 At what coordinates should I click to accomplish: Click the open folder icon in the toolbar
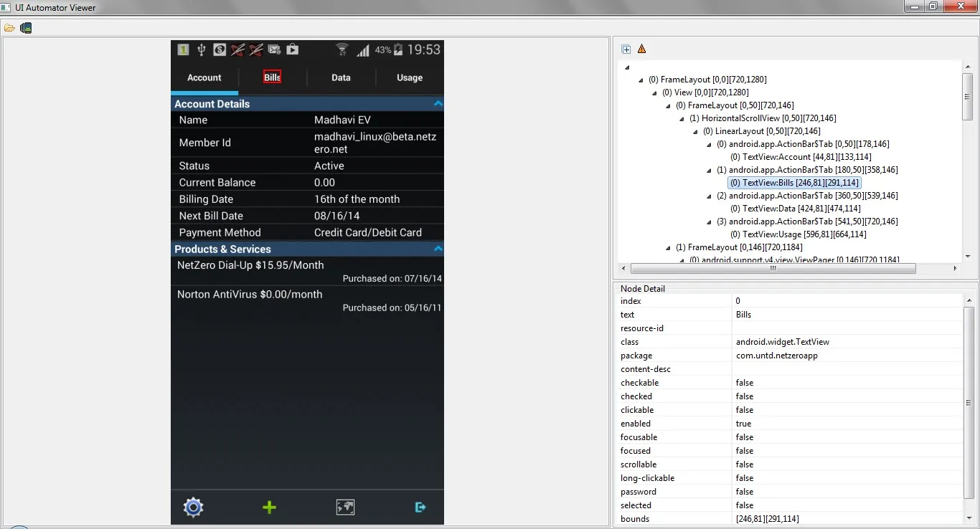click(9, 28)
